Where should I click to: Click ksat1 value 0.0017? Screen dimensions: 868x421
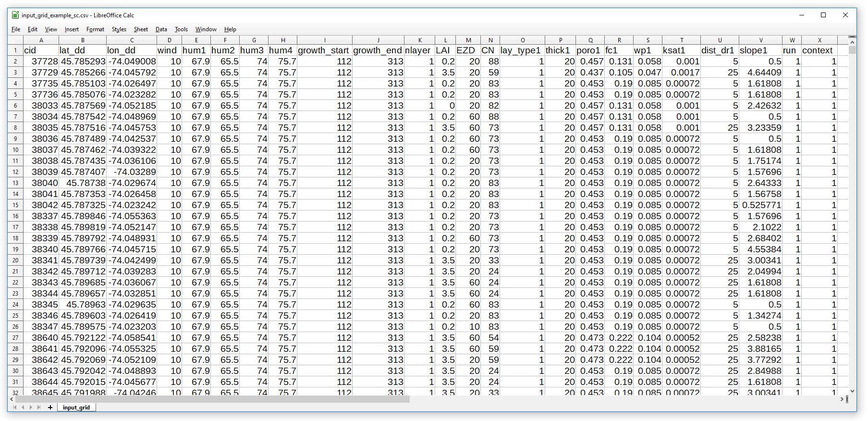(x=681, y=73)
